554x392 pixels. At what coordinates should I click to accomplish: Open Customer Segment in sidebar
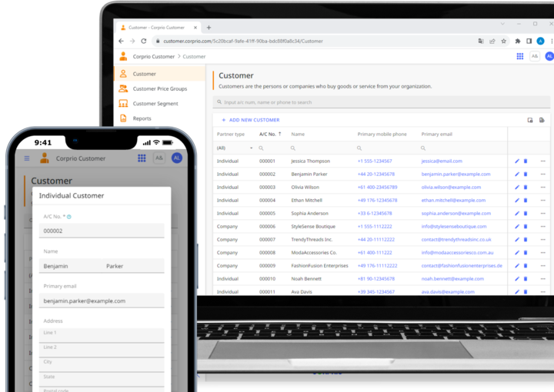(x=160, y=104)
